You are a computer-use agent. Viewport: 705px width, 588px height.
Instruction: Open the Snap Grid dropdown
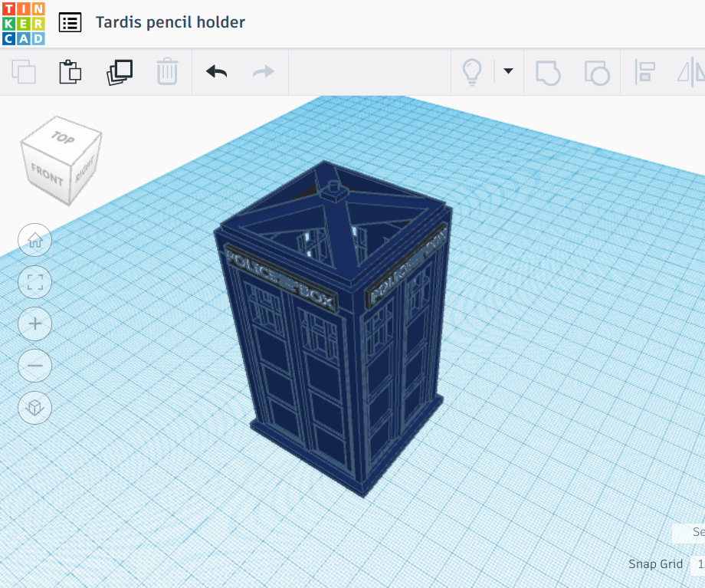(x=700, y=564)
